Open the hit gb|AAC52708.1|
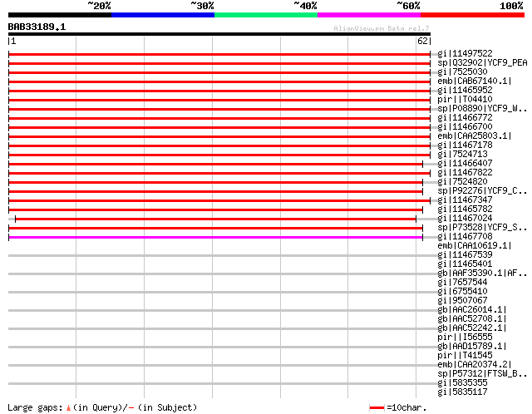532x414 pixels. point(472,319)
